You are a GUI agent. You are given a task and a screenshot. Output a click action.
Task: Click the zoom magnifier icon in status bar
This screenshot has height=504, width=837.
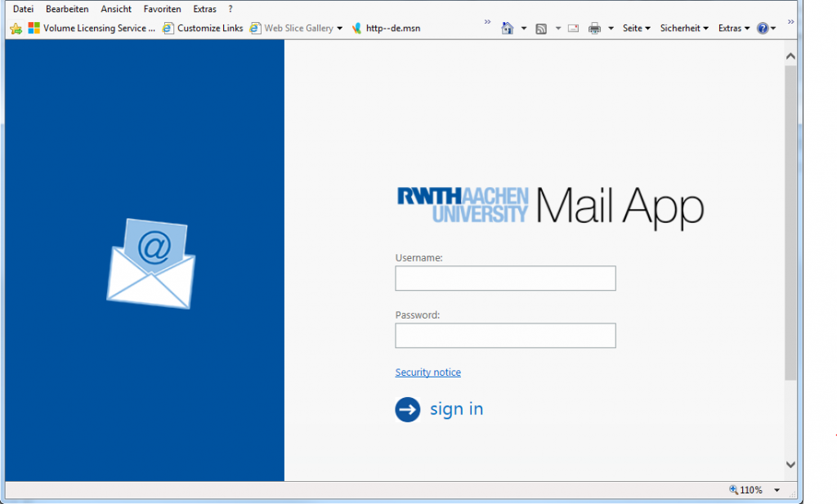point(733,490)
